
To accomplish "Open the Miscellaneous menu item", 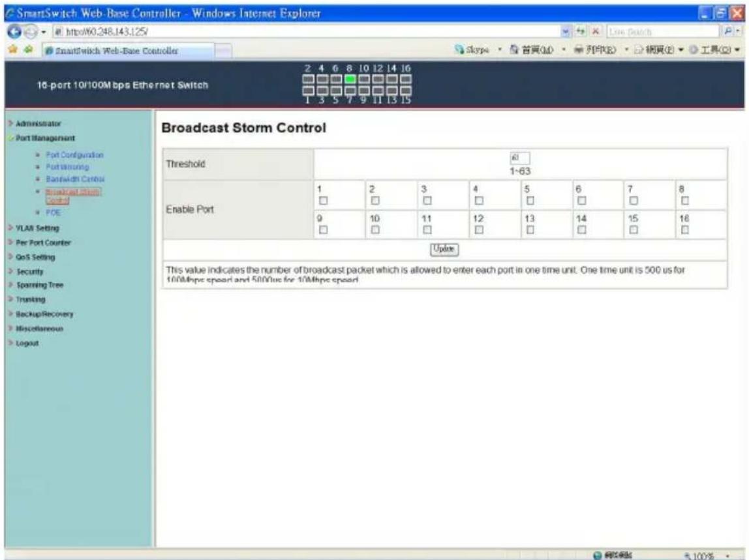I will 39,329.
